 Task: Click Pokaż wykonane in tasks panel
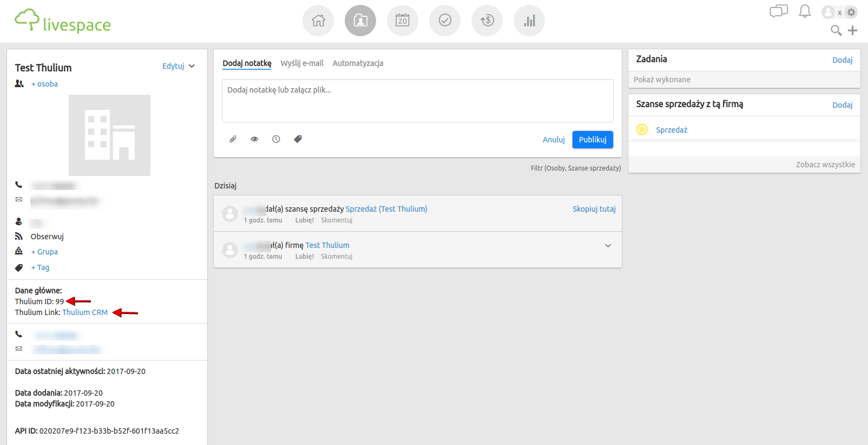662,80
